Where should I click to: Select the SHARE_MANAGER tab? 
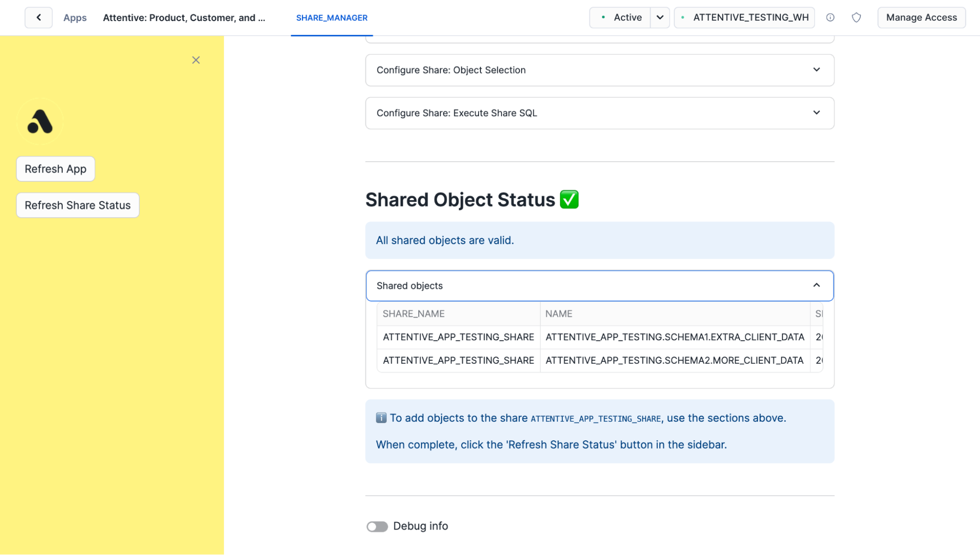click(332, 18)
